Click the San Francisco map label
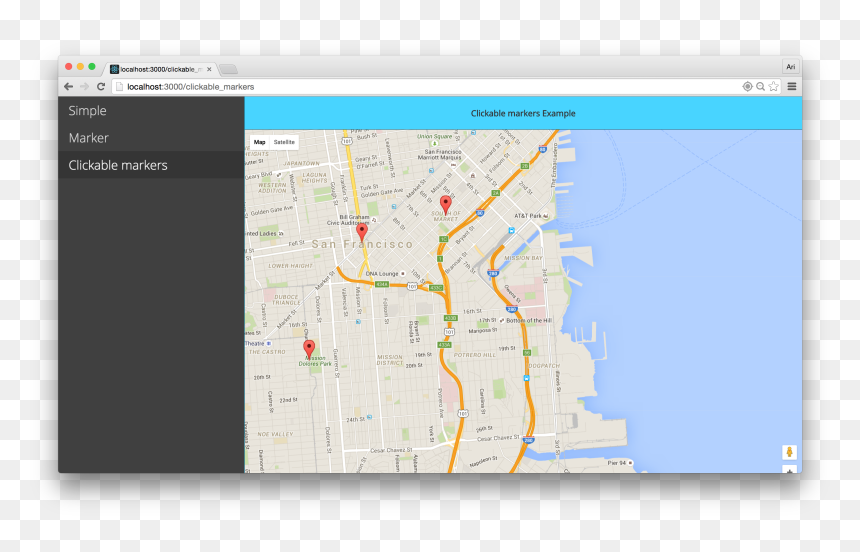Screen dimensions: 860x552 pos(363,244)
